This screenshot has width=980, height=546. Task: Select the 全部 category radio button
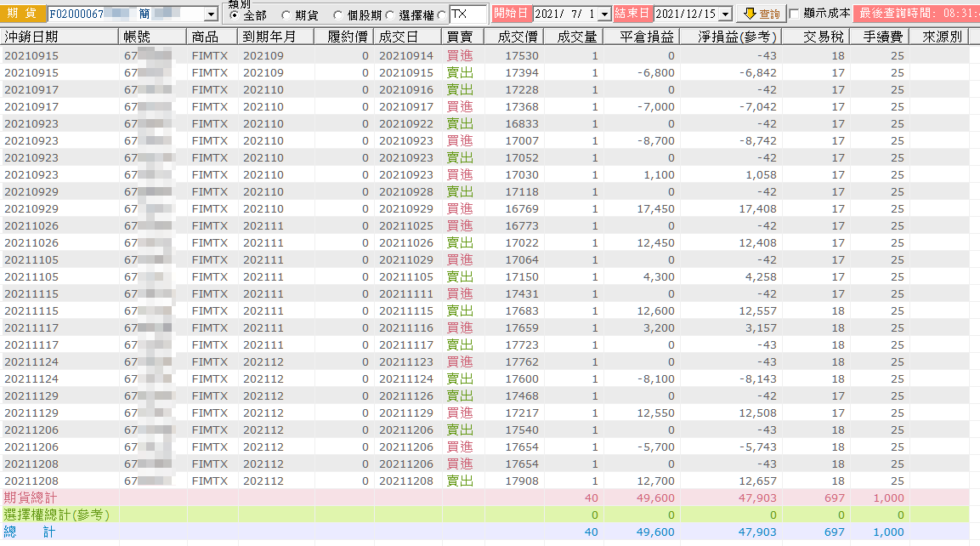234,15
